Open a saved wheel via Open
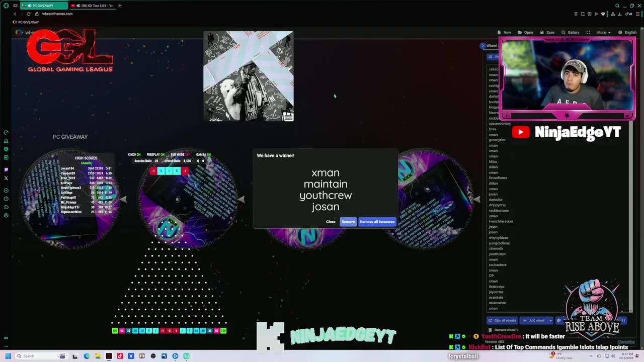 click(525, 32)
